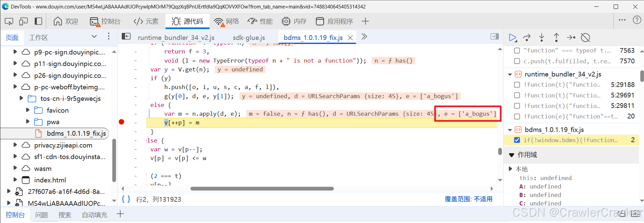
Task: Expand index.html frame node
Action: point(15,180)
